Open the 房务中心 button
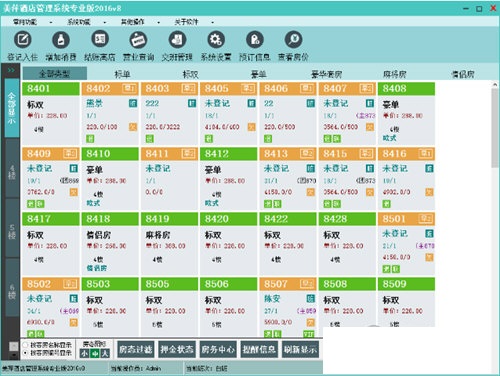The width and height of the screenshot is (500, 376). [x=218, y=349]
